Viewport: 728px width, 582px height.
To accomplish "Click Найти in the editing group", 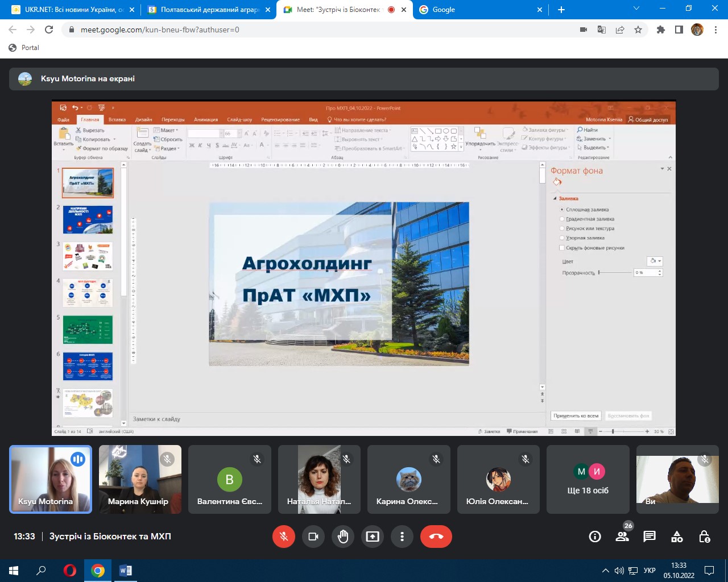I will (588, 130).
